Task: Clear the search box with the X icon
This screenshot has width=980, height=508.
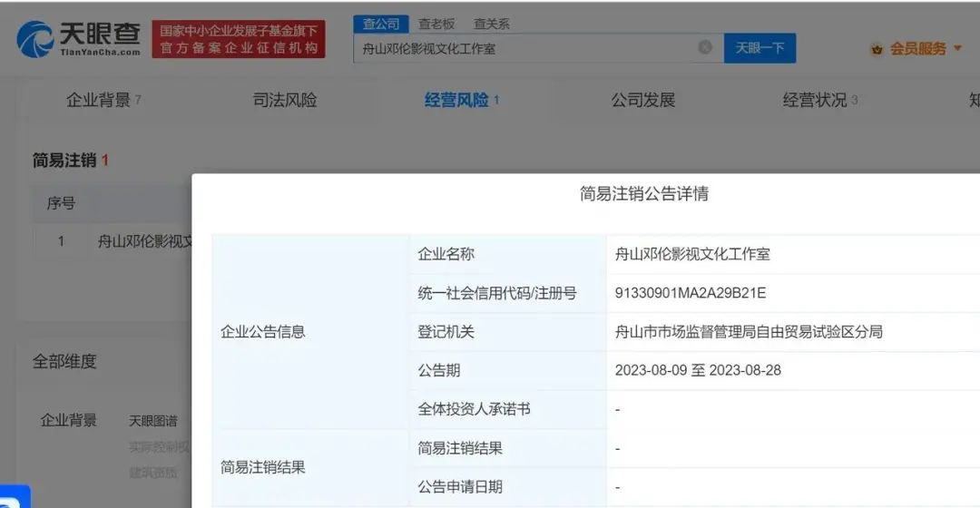Action: [705, 47]
